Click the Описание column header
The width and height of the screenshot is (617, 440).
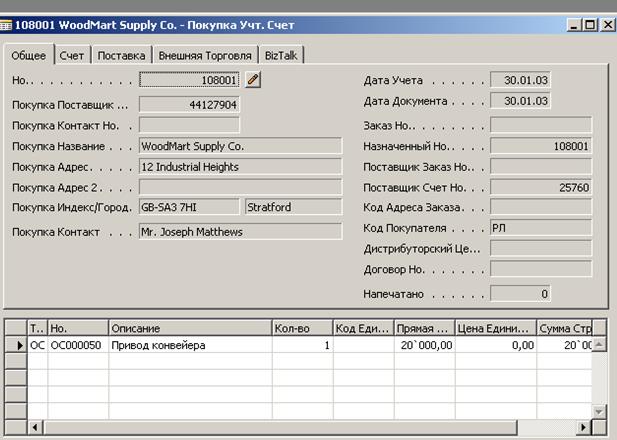(x=190, y=328)
